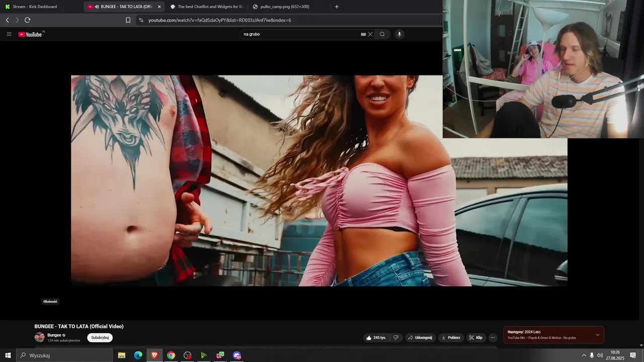Mute audio via tab speaker icon

[97, 7]
